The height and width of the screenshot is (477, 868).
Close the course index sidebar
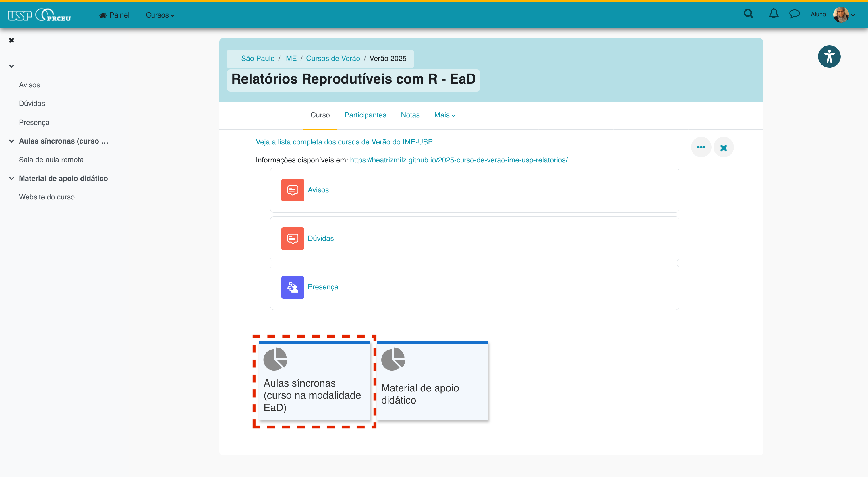pyautogui.click(x=11, y=40)
